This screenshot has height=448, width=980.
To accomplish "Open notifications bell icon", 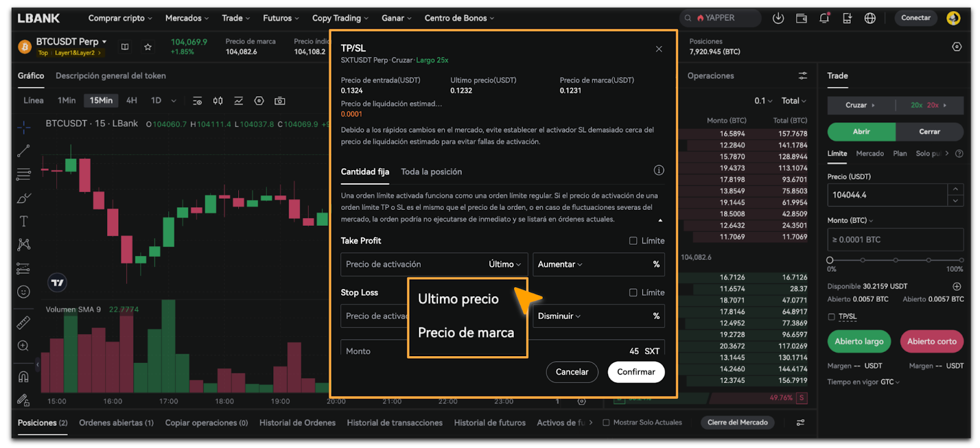I will point(824,18).
